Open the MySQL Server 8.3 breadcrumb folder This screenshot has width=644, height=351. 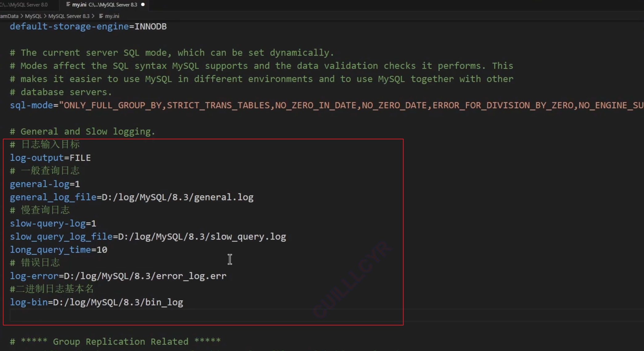69,16
